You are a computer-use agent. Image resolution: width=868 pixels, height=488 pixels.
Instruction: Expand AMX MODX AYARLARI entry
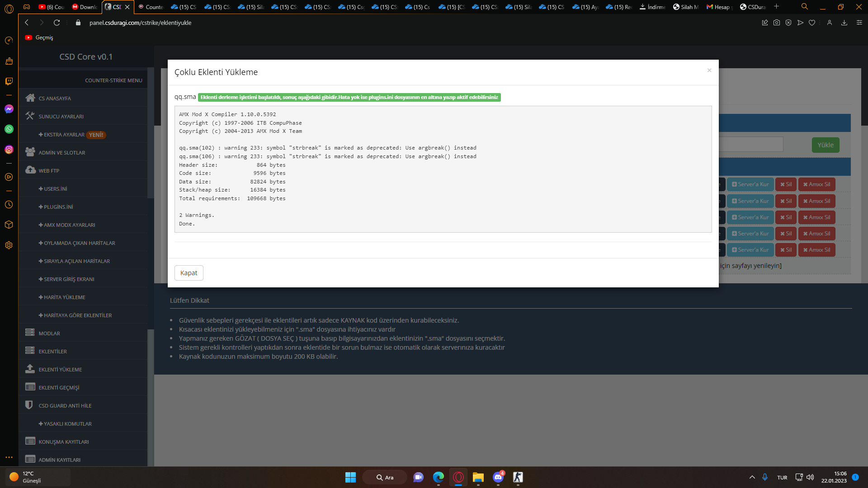(67, 225)
